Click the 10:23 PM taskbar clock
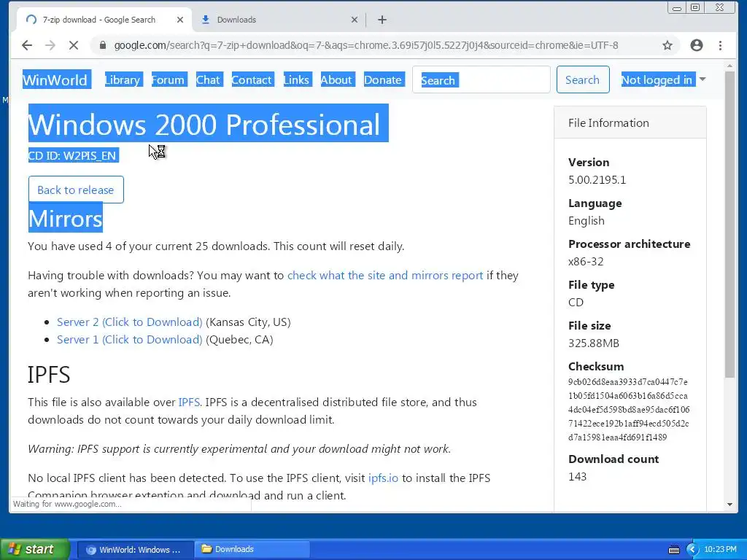 [x=720, y=549]
